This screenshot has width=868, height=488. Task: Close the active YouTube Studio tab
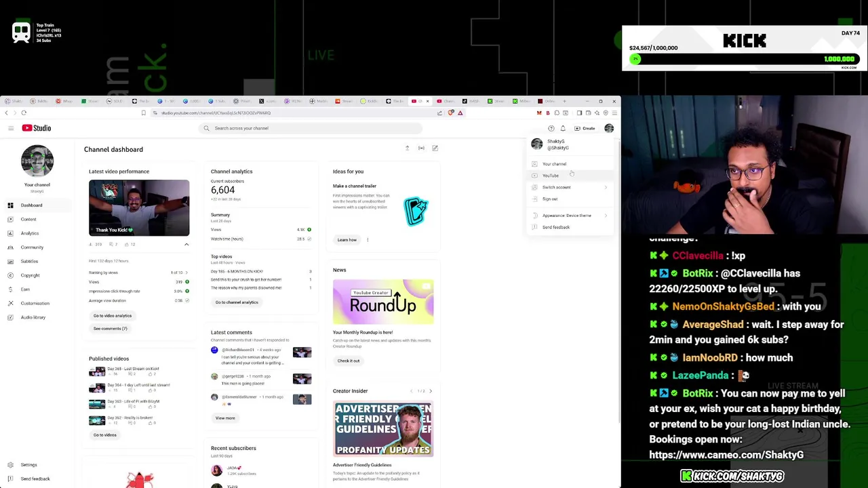[x=427, y=101]
